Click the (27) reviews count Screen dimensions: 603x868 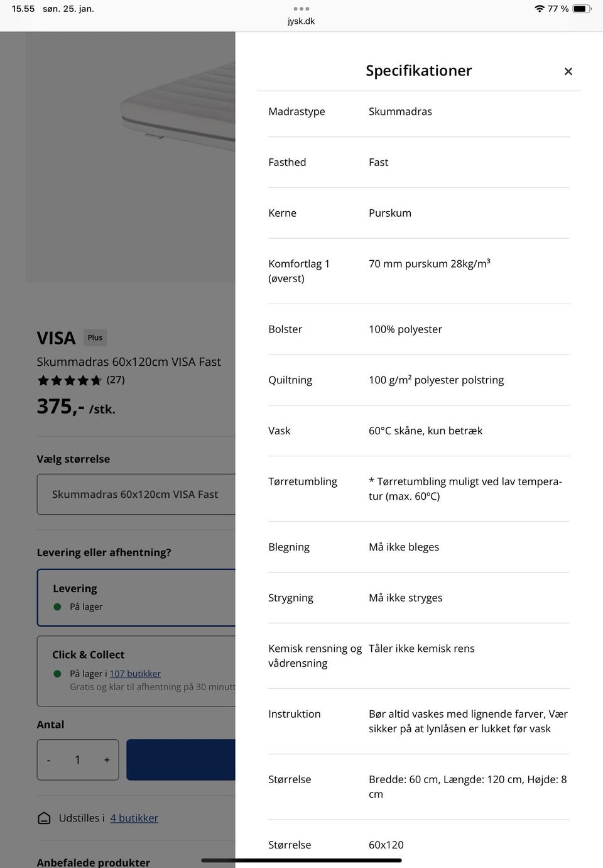tap(116, 380)
